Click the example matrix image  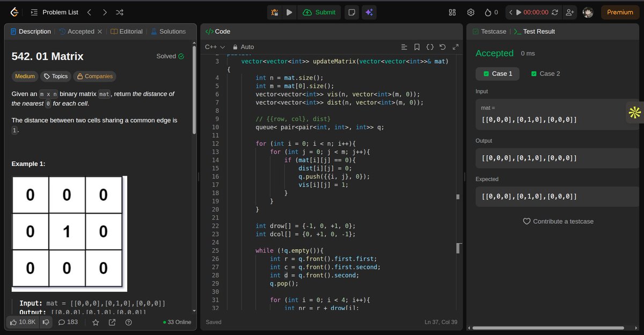[x=69, y=233]
